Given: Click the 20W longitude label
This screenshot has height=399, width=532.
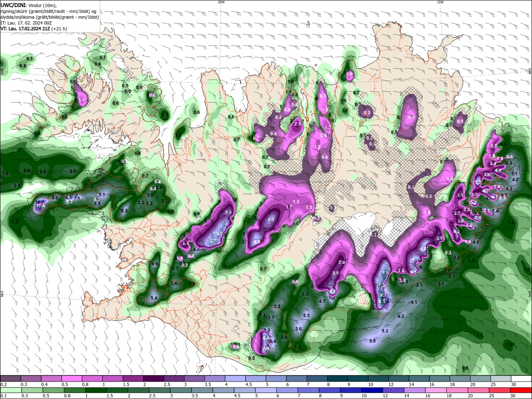Looking at the screenshot, I should tap(221, 2).
